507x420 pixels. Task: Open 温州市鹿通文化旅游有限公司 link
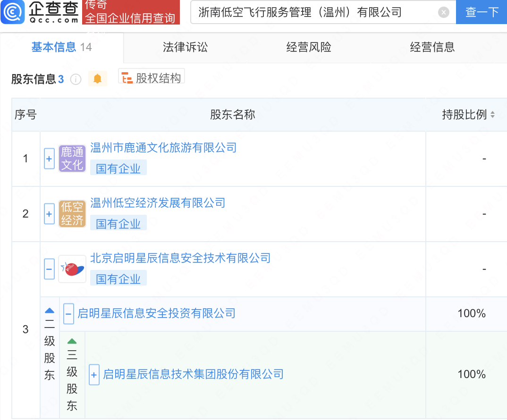(163, 148)
